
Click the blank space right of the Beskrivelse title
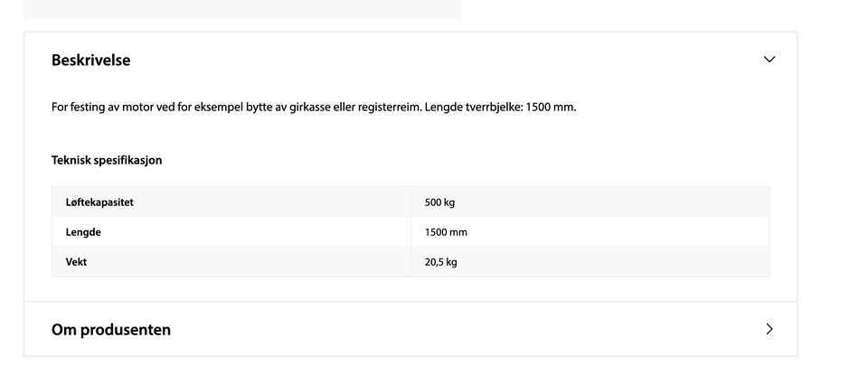coord(443,60)
